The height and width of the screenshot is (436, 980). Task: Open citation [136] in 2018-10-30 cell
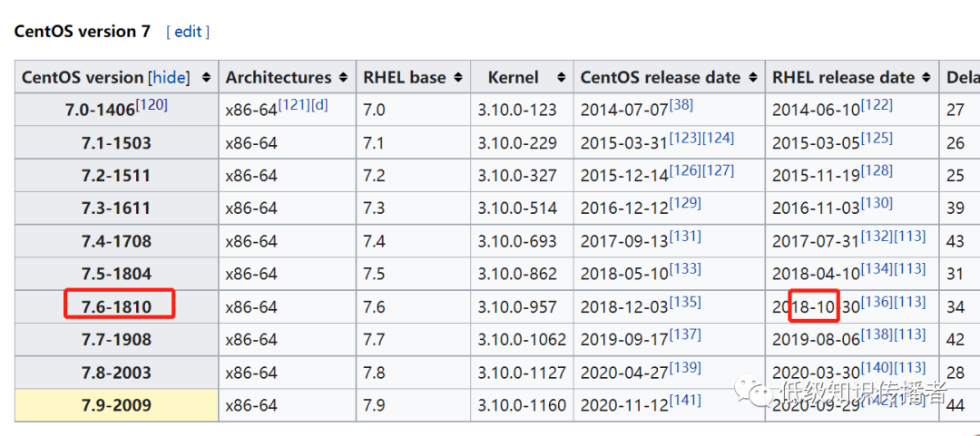(877, 303)
